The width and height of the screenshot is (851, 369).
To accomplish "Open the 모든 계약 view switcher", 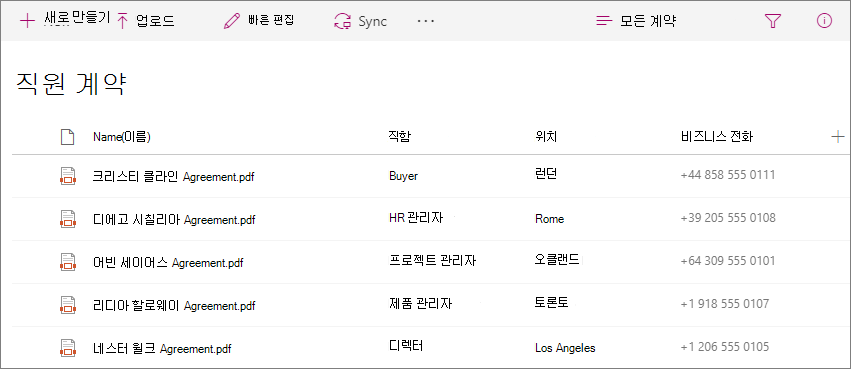I will [x=648, y=21].
